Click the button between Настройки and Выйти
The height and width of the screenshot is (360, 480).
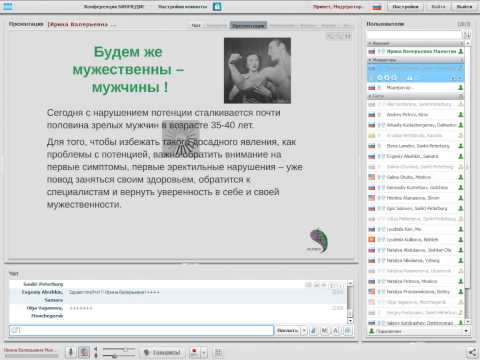438,7
